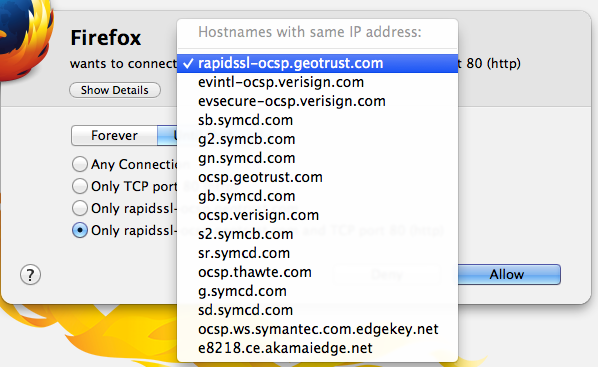Select sb.symcd.com hostname
The height and width of the screenshot is (367, 598).
coord(317,120)
